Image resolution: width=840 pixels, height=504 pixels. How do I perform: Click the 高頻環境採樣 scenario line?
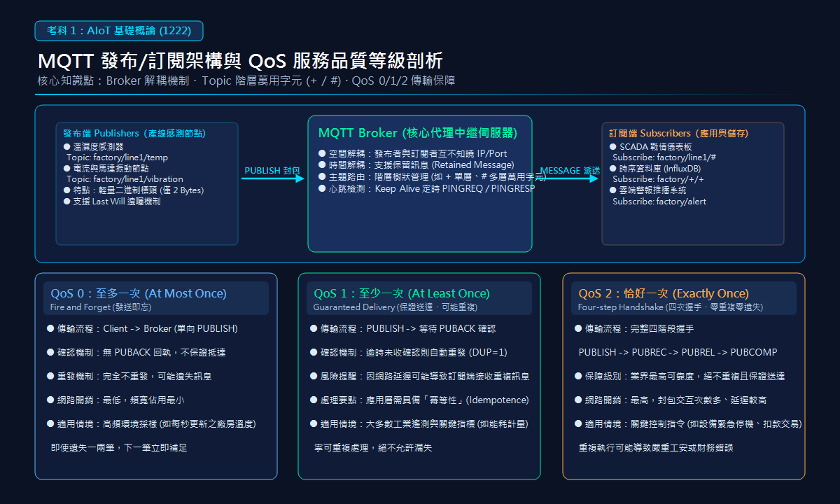click(x=151, y=423)
